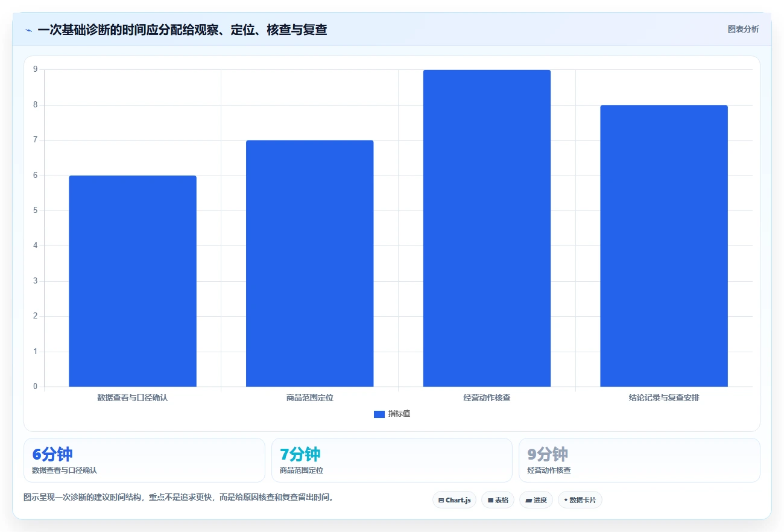Click the 结论记录与复查安排 x-axis label
Image resolution: width=784 pixels, height=532 pixels.
[x=664, y=398]
